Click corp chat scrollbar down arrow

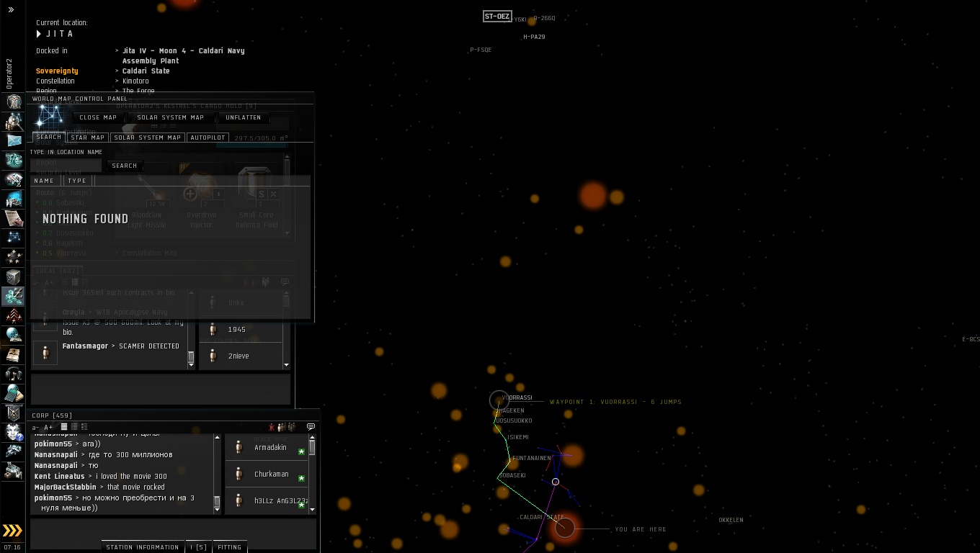[x=217, y=510]
